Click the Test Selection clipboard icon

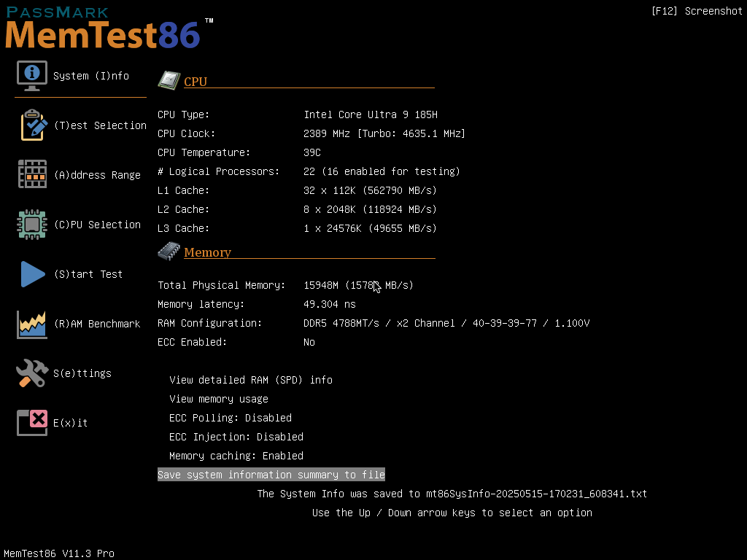pyautogui.click(x=32, y=125)
